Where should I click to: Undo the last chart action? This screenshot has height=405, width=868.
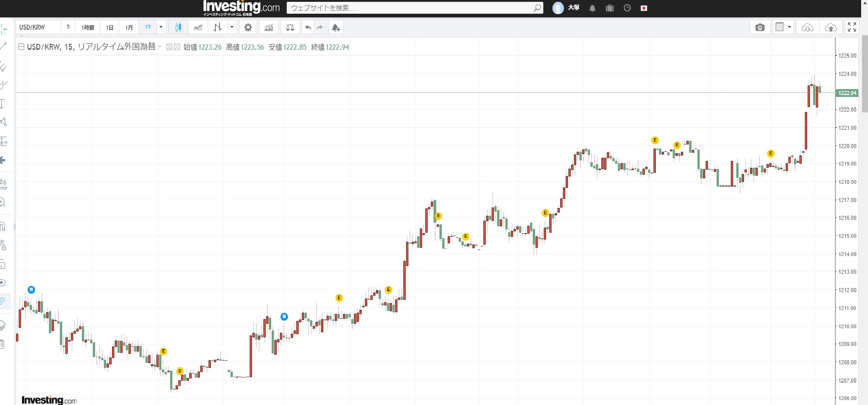308,27
